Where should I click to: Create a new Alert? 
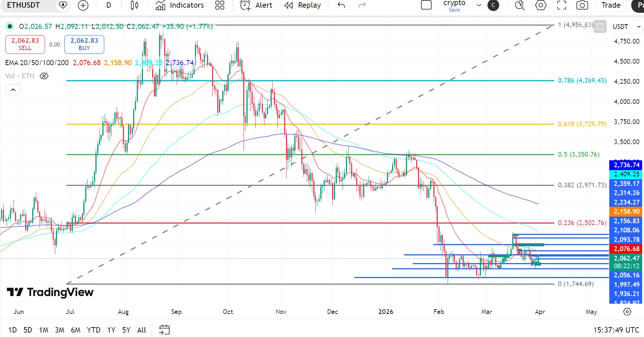(256, 5)
